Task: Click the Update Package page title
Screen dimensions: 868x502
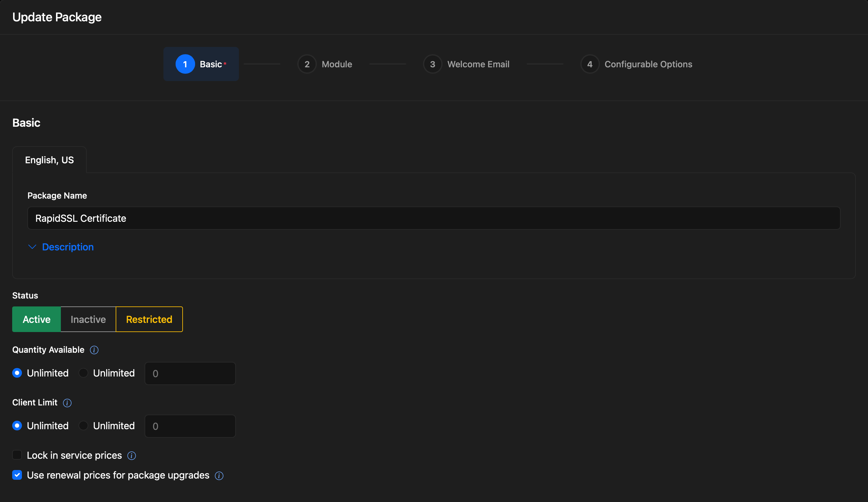Action: [x=57, y=17]
